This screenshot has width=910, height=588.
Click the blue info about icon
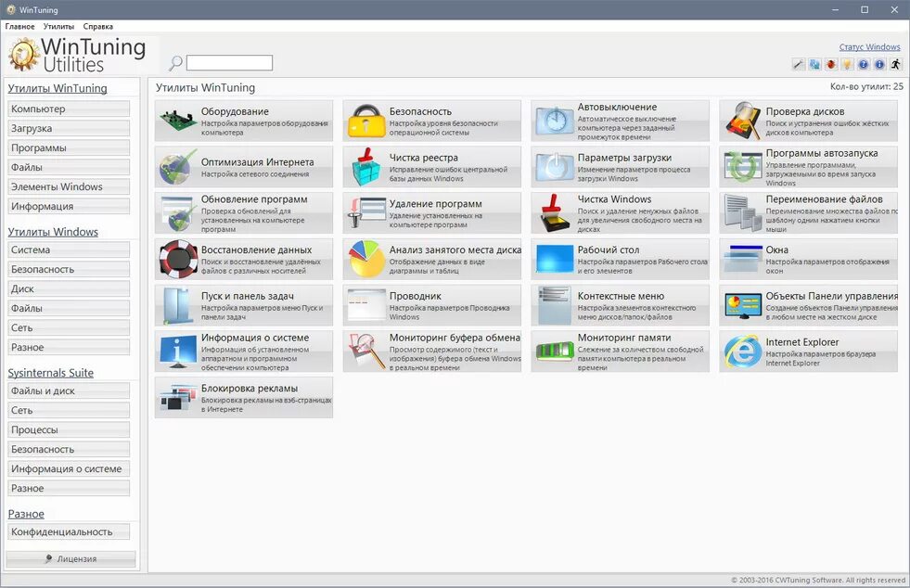(x=879, y=64)
